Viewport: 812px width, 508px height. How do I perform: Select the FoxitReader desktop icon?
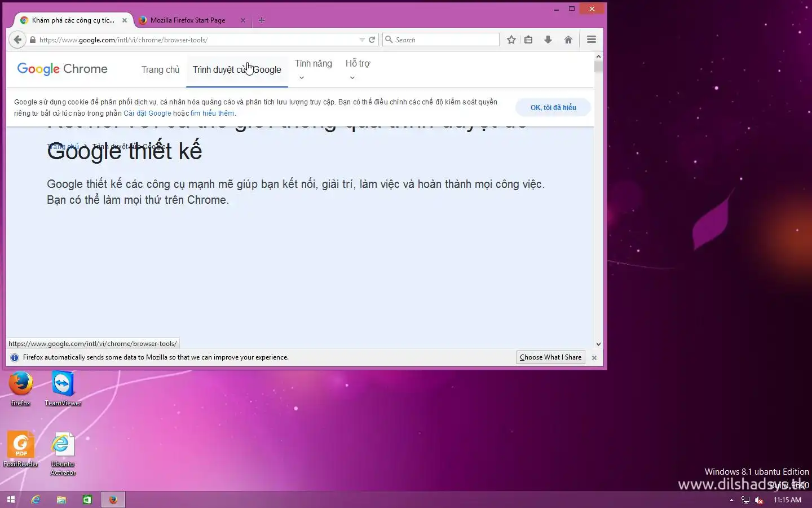(21, 449)
